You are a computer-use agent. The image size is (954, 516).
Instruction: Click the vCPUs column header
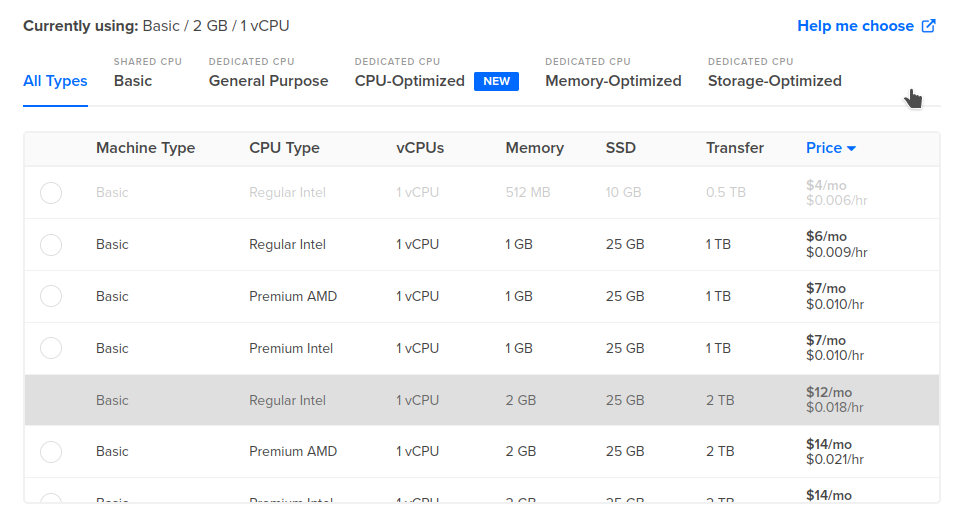point(420,148)
